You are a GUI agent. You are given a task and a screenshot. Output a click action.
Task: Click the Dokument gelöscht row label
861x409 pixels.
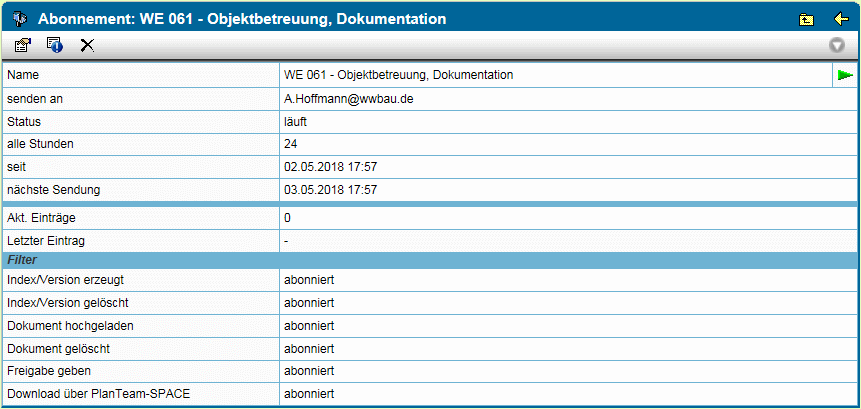coord(59,349)
